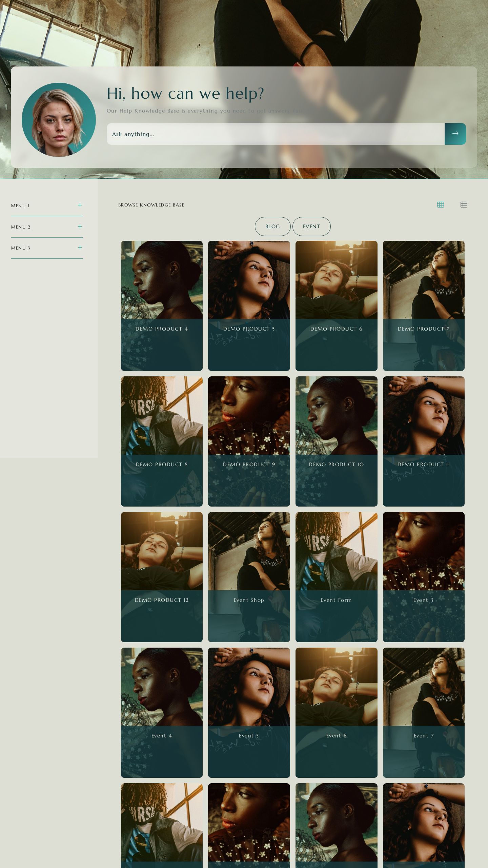
Task: Open the Event Form card
Action: coord(336,576)
